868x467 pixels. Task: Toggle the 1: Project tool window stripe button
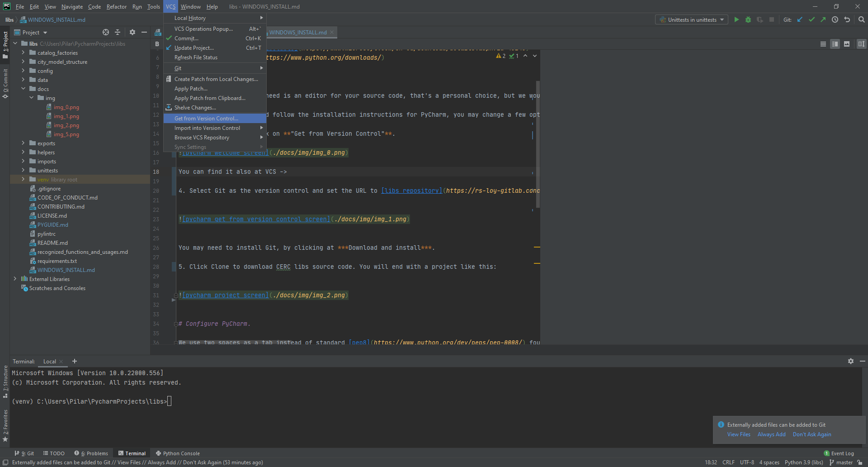coord(5,44)
